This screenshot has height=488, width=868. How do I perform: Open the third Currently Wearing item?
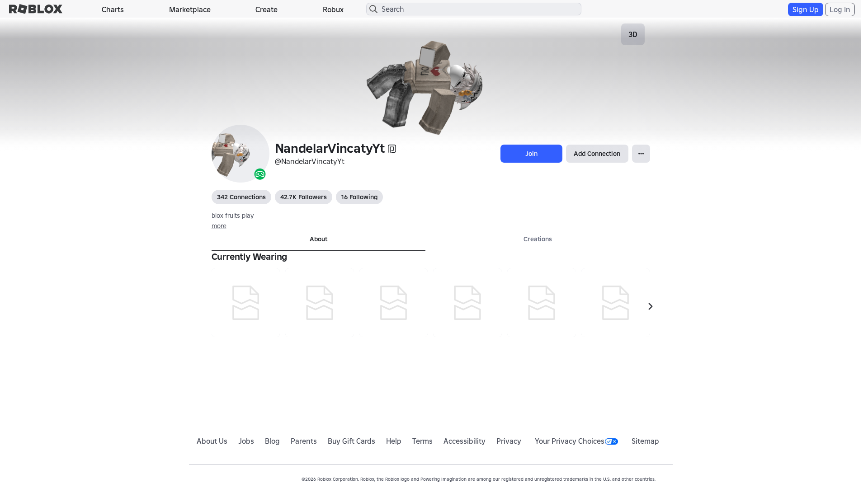(x=393, y=303)
